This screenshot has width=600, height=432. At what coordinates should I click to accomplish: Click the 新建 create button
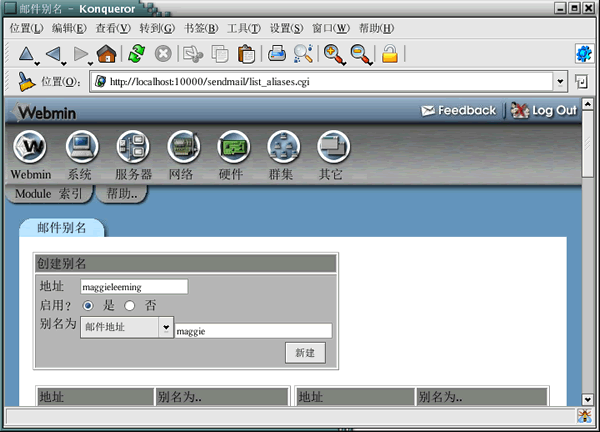pyautogui.click(x=305, y=353)
